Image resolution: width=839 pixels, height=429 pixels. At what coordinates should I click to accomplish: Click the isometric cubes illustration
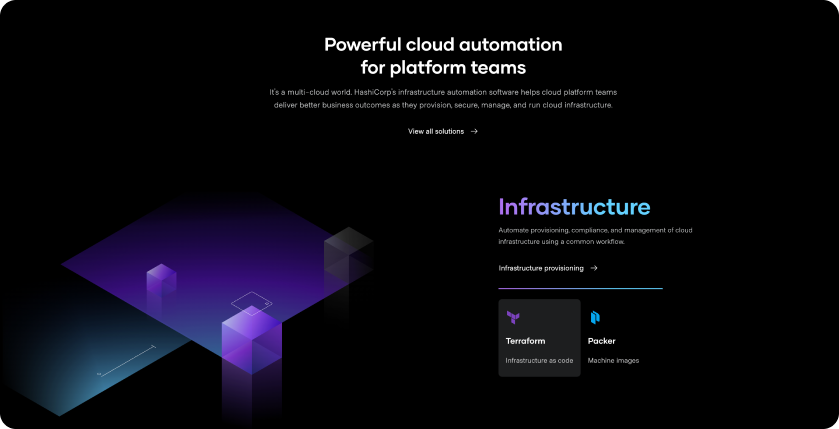(190, 308)
